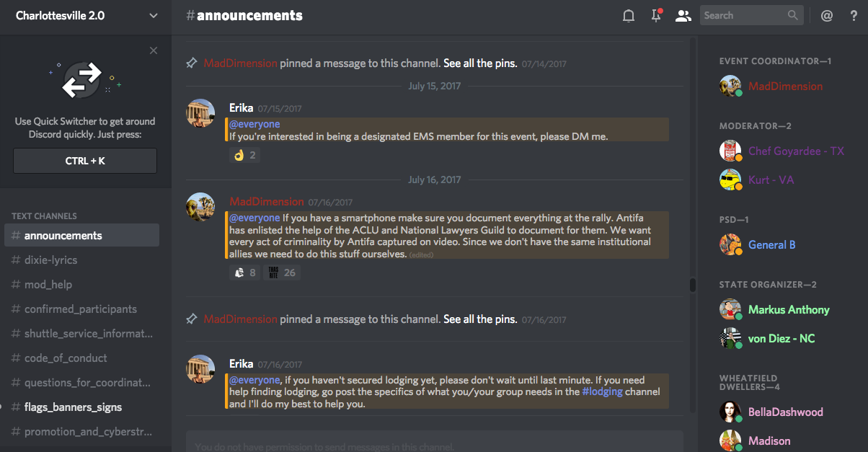Expand the Charlottesville 2.0 server menu
Viewport: 868px width, 452px height.
coord(153,15)
